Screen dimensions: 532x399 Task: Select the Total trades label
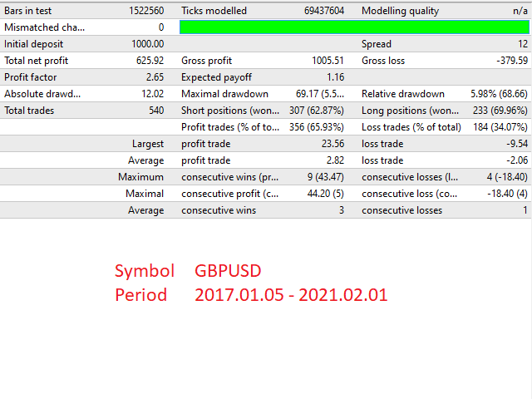point(29,111)
